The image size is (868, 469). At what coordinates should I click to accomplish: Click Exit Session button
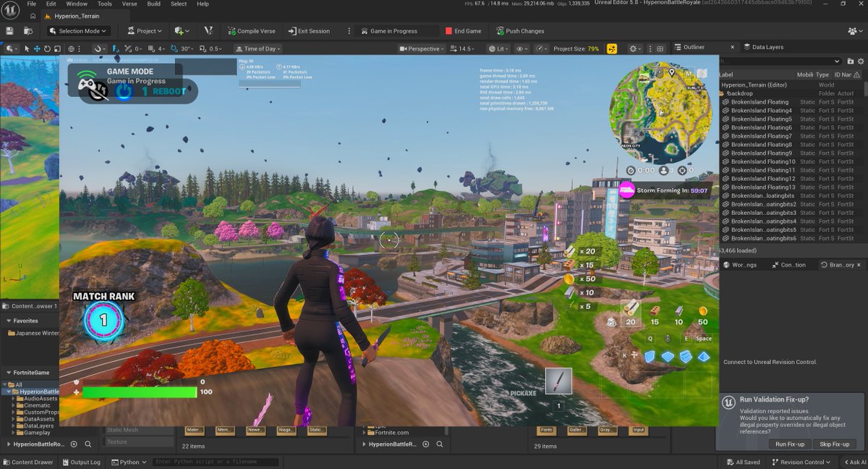[309, 31]
